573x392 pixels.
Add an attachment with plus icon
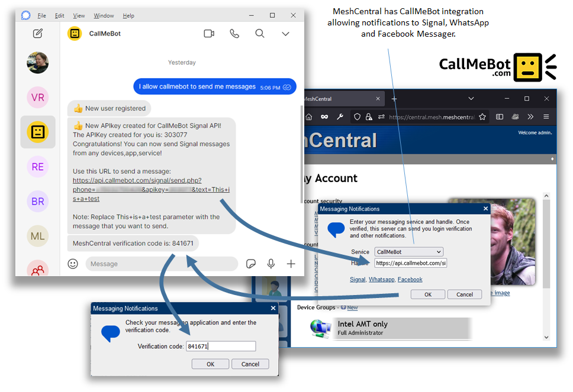coord(291,264)
